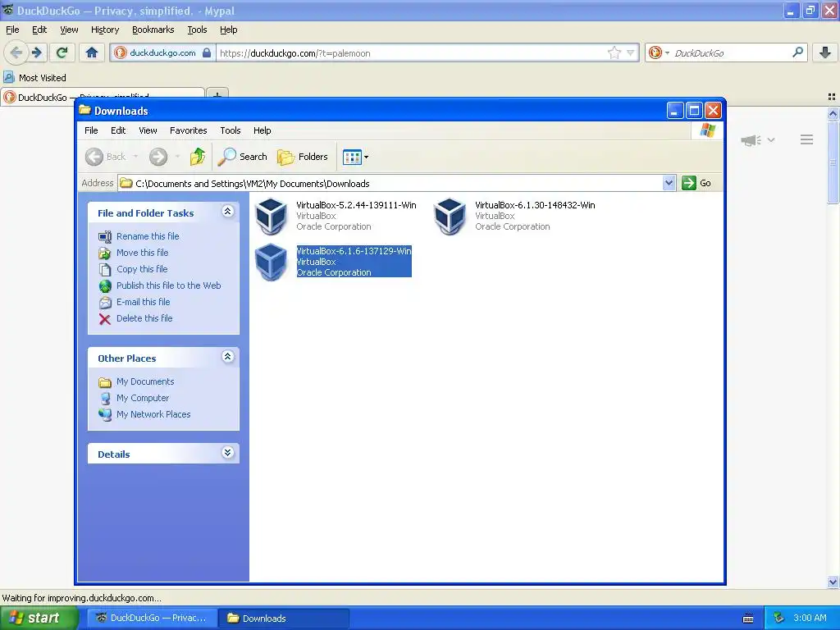Open My Computer icon in Other Places
This screenshot has width=840, height=630.
click(x=105, y=398)
